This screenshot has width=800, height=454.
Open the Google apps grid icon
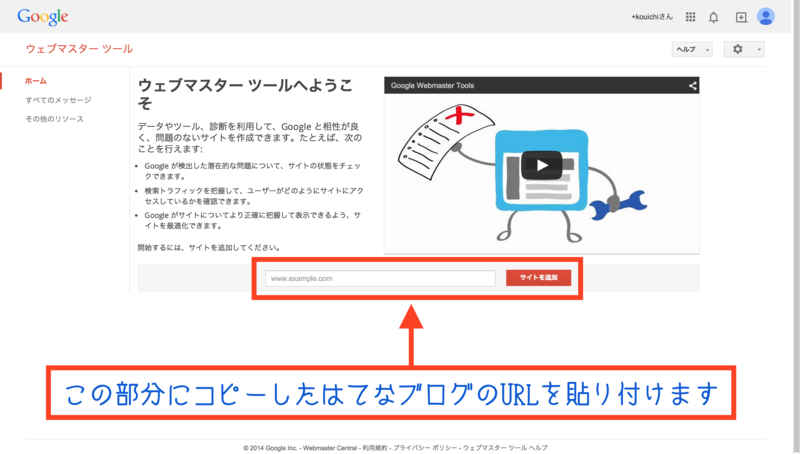(x=690, y=17)
